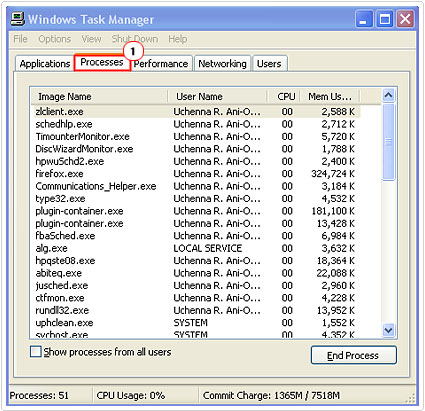425x411 pixels.
Task: Select the ctfmon.exe process
Action: pos(196,298)
